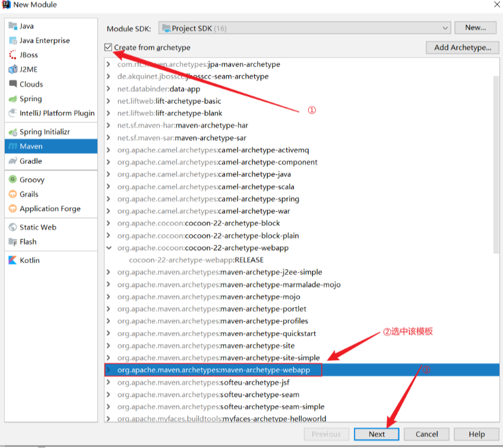503x448 pixels.
Task: Click the Spring leaf icon
Action: (x=13, y=99)
